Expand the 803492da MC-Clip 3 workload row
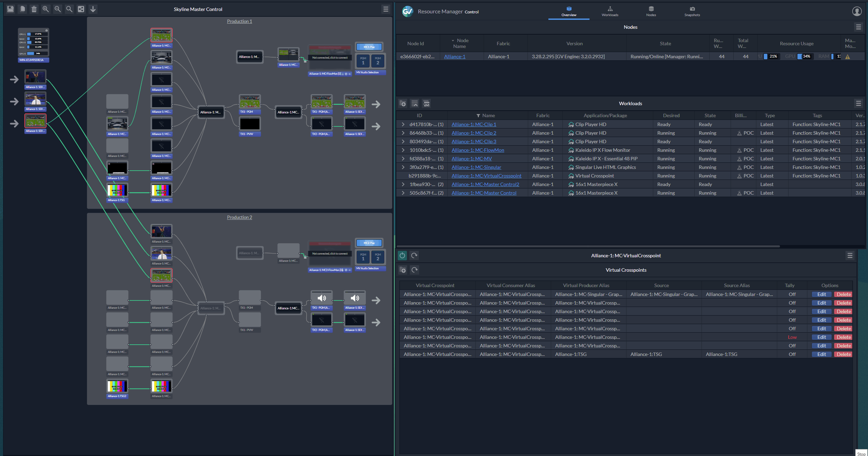The height and width of the screenshot is (456, 868). pos(403,141)
